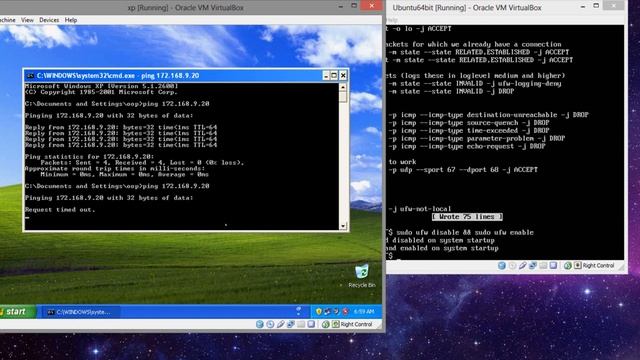Click keyboard capture arrow icon in xp VM status bar
Image resolution: width=640 pixels, height=360 pixels.
(x=335, y=324)
